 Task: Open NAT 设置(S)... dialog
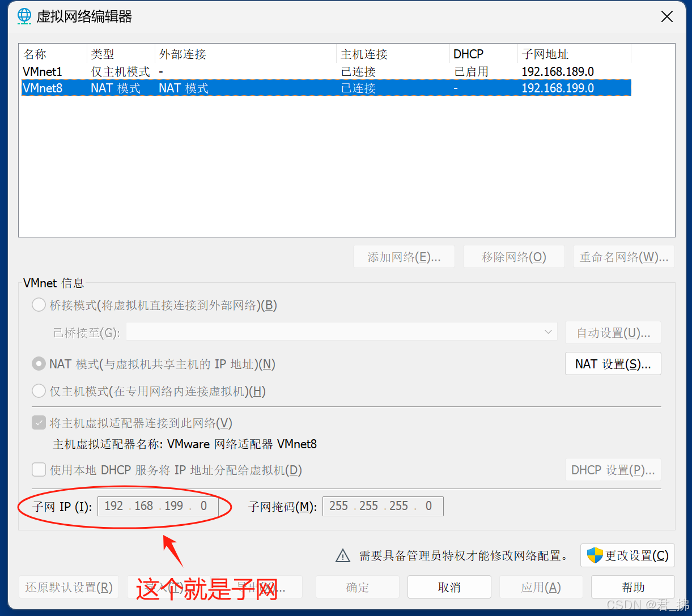pyautogui.click(x=613, y=364)
